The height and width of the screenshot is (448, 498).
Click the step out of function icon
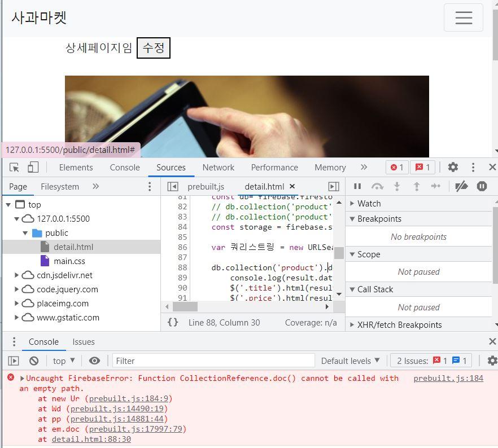[x=416, y=186]
